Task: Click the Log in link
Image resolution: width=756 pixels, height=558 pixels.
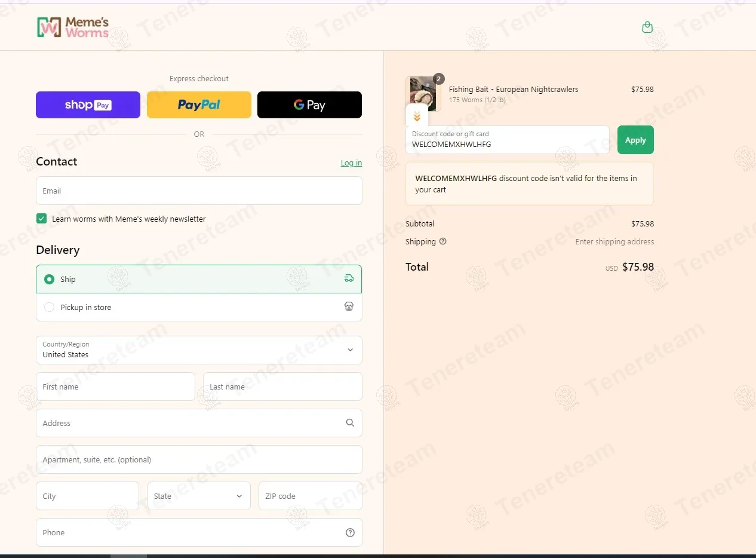Action: coord(351,163)
